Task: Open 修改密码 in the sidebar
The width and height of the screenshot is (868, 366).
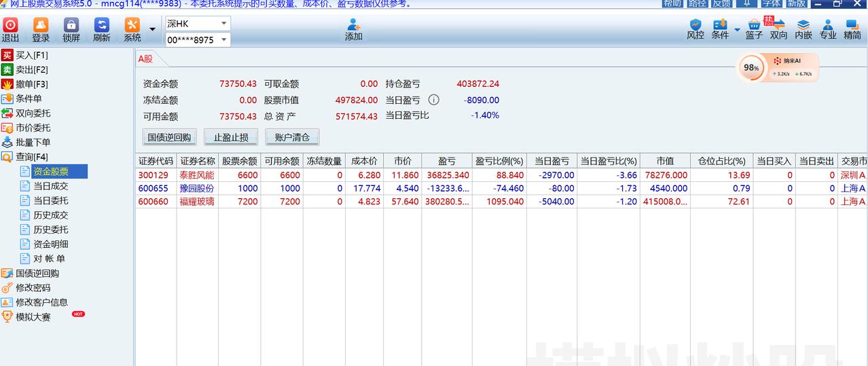Action: pos(33,288)
